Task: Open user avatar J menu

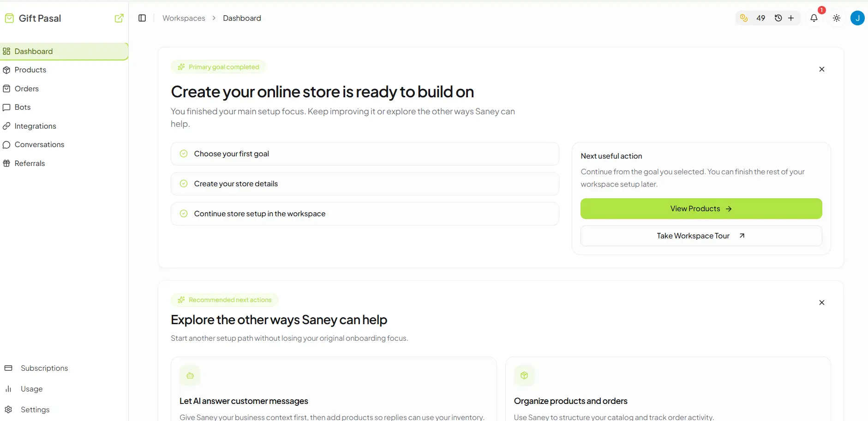Action: pos(857,18)
